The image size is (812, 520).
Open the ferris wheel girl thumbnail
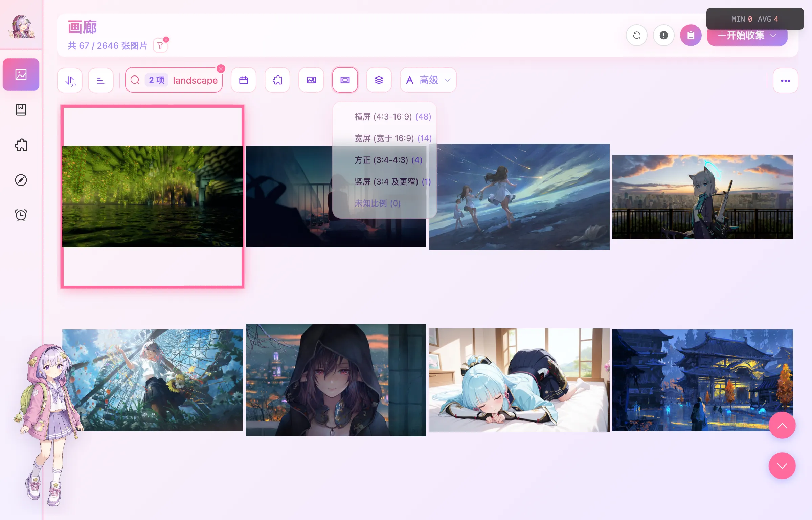[x=153, y=380]
